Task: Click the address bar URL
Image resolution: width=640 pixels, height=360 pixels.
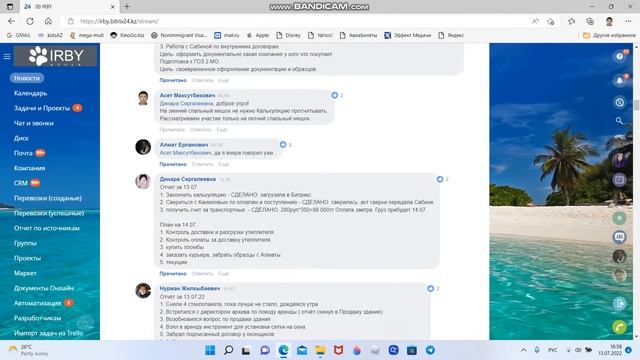Action: point(119,21)
